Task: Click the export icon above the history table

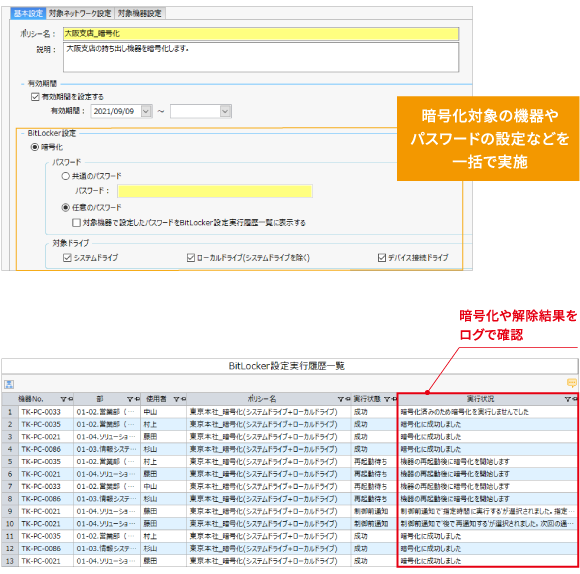Action: pyautogui.click(x=9, y=384)
